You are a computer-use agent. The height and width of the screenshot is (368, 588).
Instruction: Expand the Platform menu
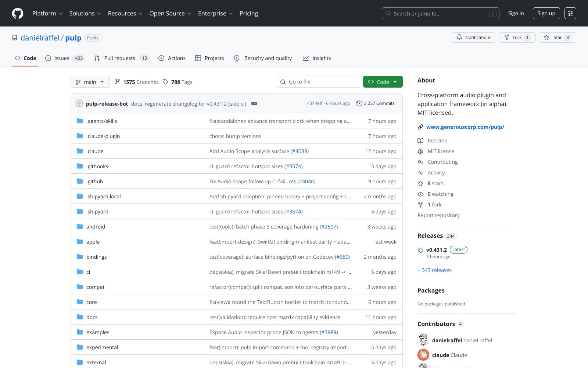point(47,13)
